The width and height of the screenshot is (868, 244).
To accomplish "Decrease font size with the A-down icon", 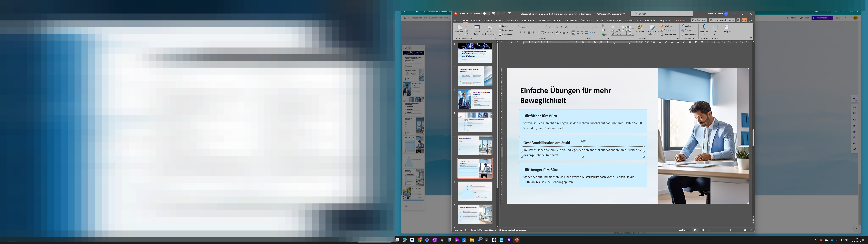I will coord(562,27).
